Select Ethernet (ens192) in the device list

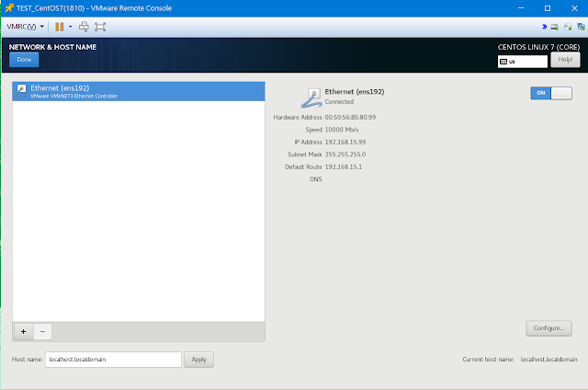click(139, 91)
